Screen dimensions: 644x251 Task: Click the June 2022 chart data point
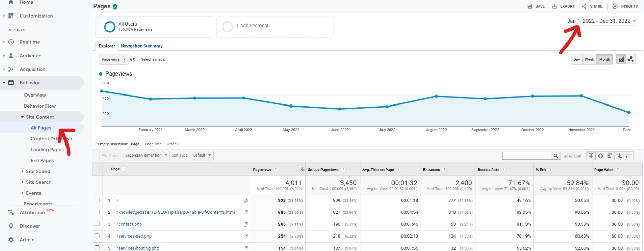[x=340, y=109]
